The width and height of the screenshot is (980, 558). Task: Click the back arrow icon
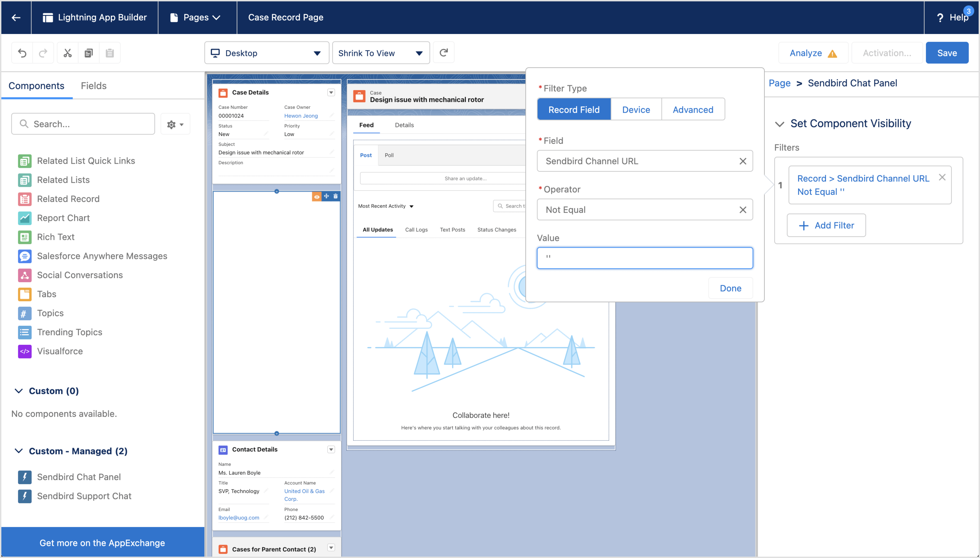pyautogui.click(x=16, y=17)
